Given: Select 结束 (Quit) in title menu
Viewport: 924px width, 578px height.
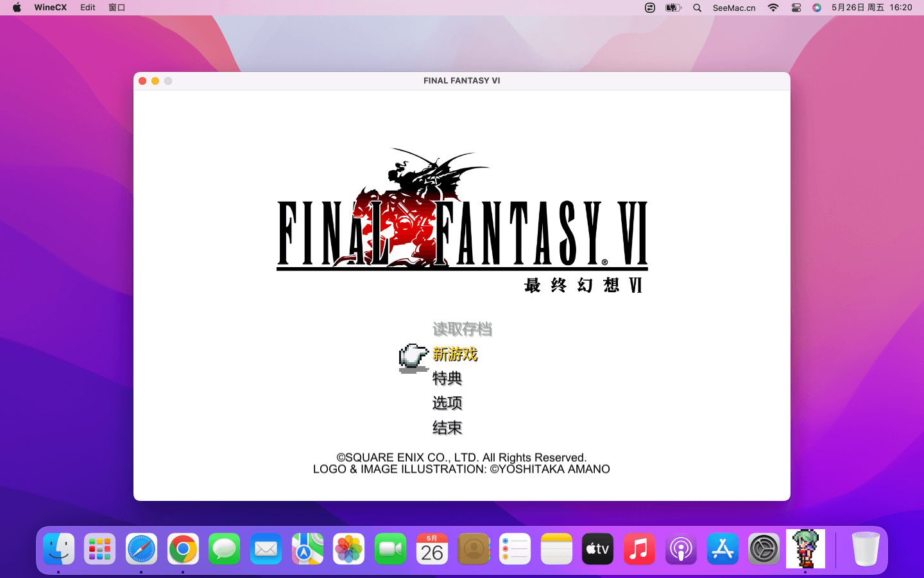Looking at the screenshot, I should [x=447, y=428].
